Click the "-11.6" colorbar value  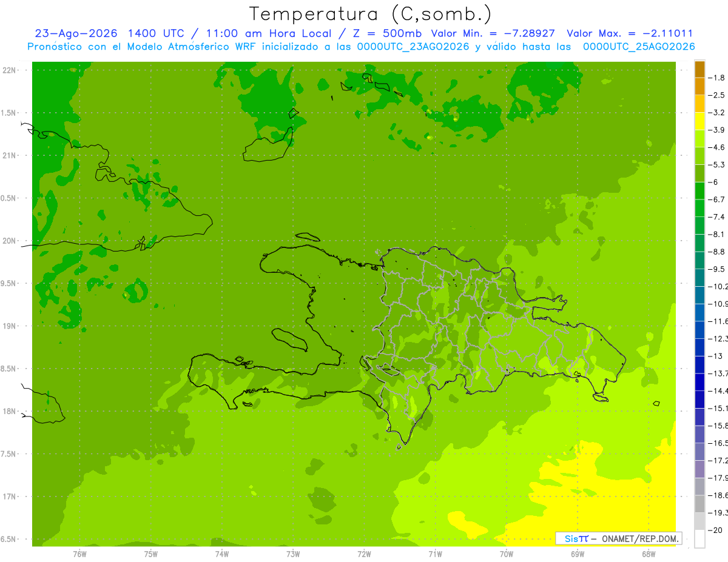[718, 321]
